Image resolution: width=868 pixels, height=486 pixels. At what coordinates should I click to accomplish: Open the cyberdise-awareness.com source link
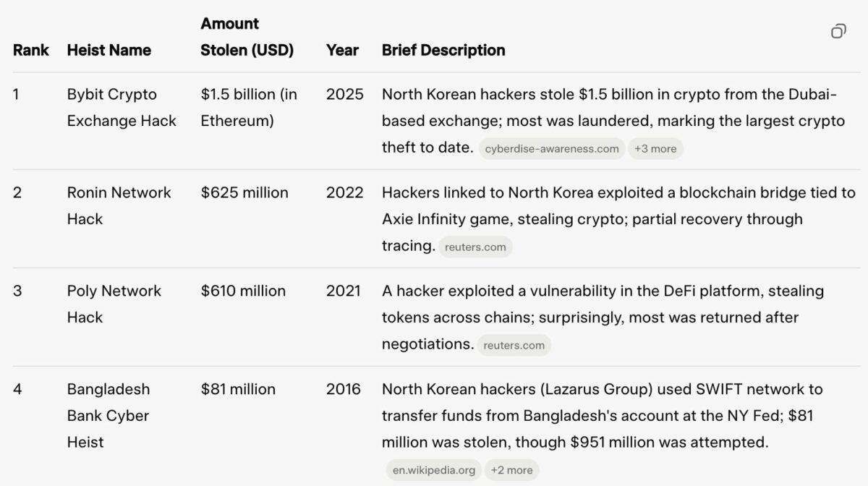[552, 149]
